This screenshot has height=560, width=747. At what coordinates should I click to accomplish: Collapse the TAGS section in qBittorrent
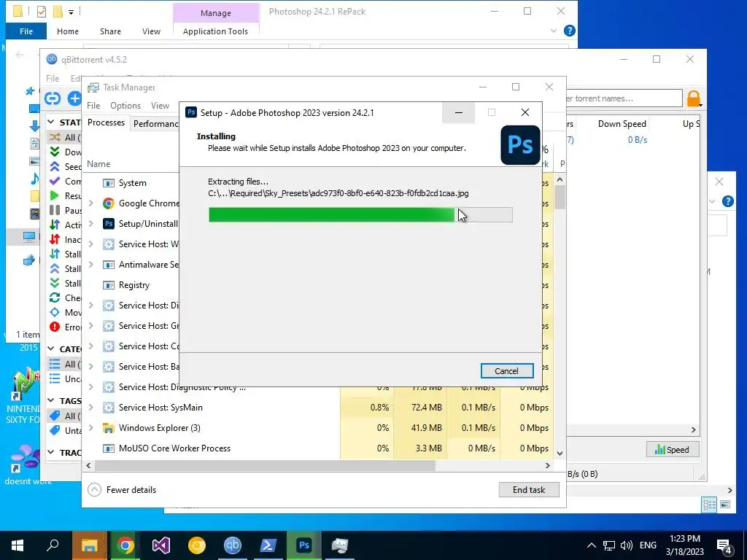coord(51,401)
